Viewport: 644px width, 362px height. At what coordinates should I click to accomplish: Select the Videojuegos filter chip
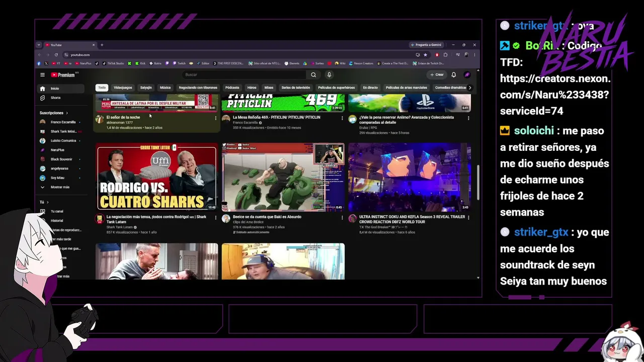pos(123,87)
